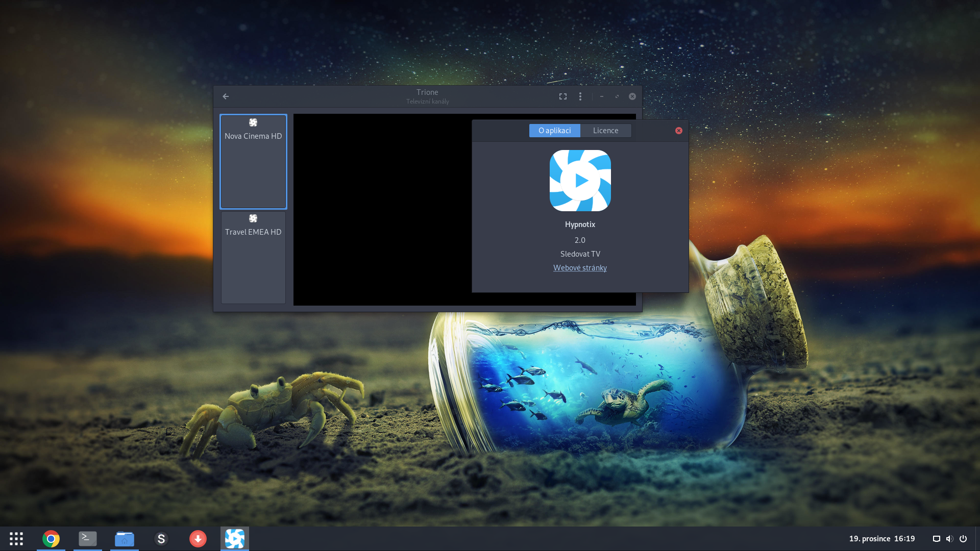The height and width of the screenshot is (551, 980).
Task: Select the Nova Cinema HD channel
Action: [x=253, y=161]
